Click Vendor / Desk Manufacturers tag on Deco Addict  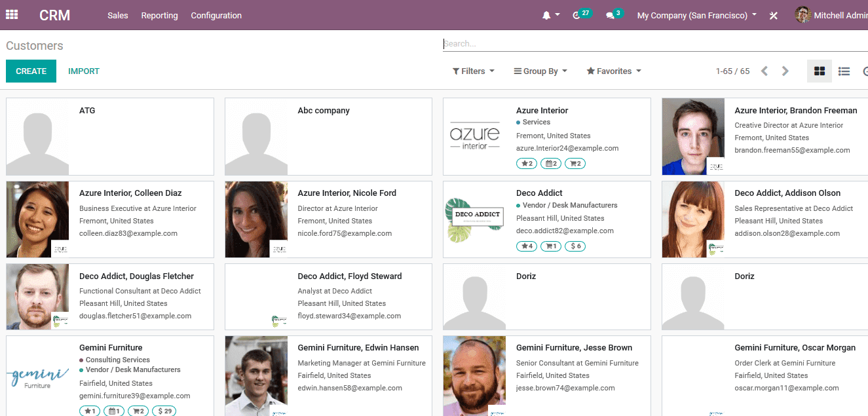click(567, 205)
